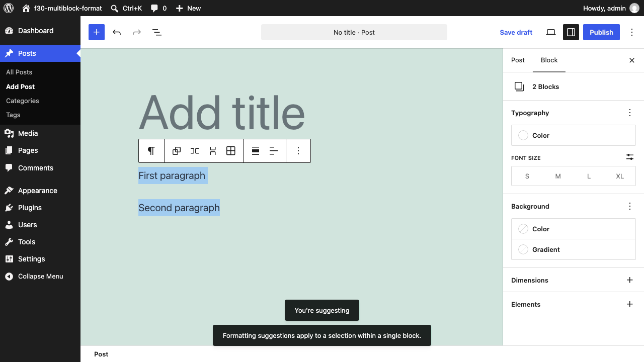This screenshot has height=362, width=644.
Task: Undo the last change
Action: [117, 32]
